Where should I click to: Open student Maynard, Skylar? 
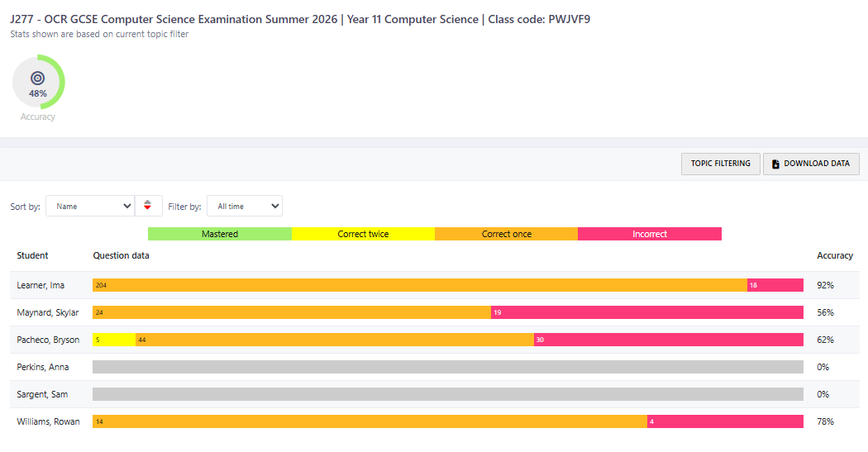point(48,312)
